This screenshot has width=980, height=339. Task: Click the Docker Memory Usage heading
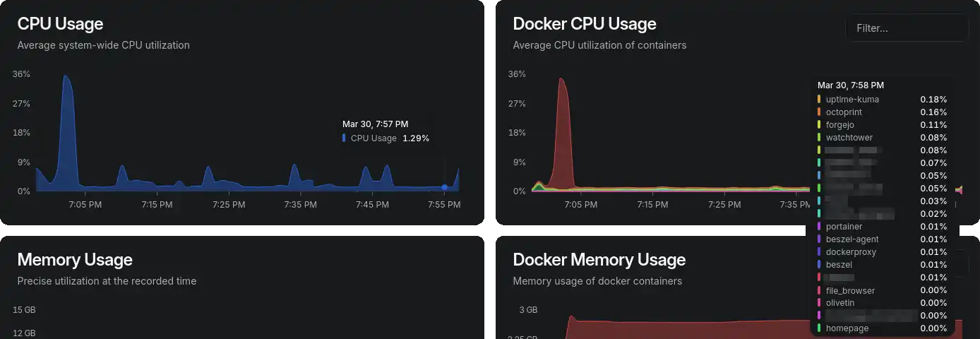point(599,260)
